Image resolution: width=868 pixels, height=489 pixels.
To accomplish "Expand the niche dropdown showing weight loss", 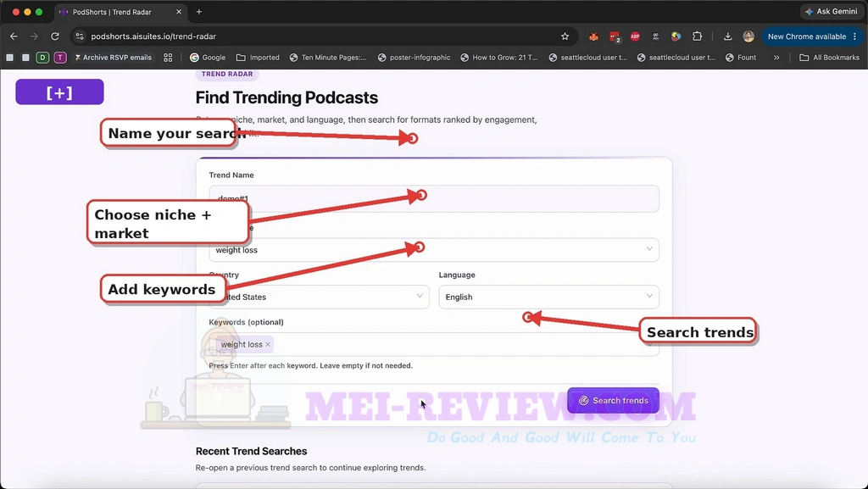I will pos(434,249).
